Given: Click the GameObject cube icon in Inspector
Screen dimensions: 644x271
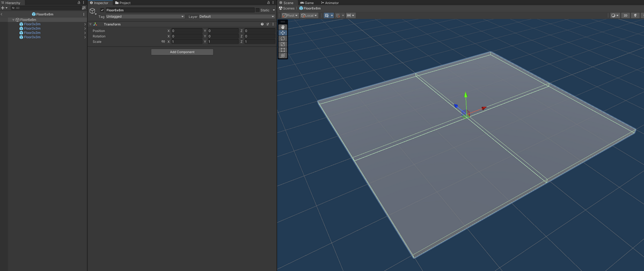Looking at the screenshot, I should [92, 11].
